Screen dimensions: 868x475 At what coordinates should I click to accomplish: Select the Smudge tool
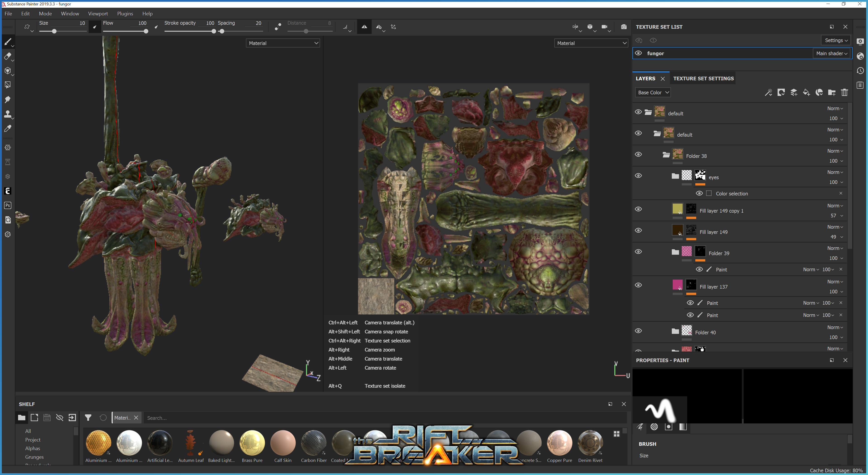[7, 100]
